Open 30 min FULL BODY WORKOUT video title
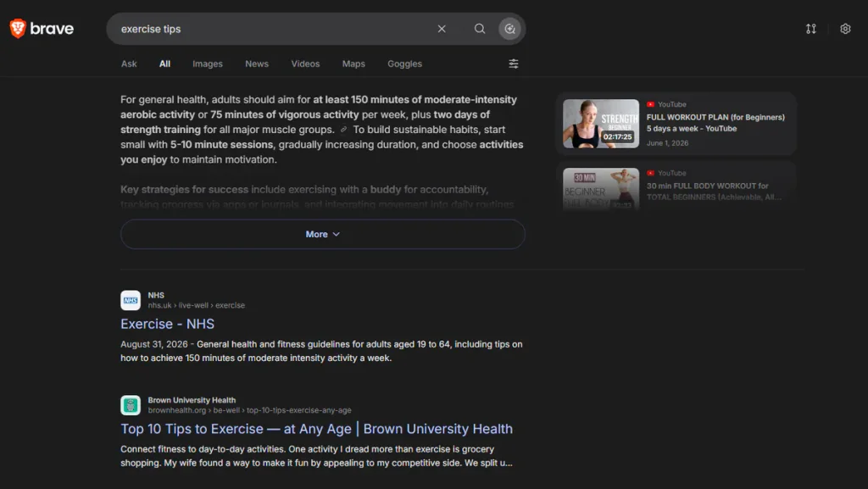Image resolution: width=868 pixels, height=489 pixels. (x=714, y=192)
